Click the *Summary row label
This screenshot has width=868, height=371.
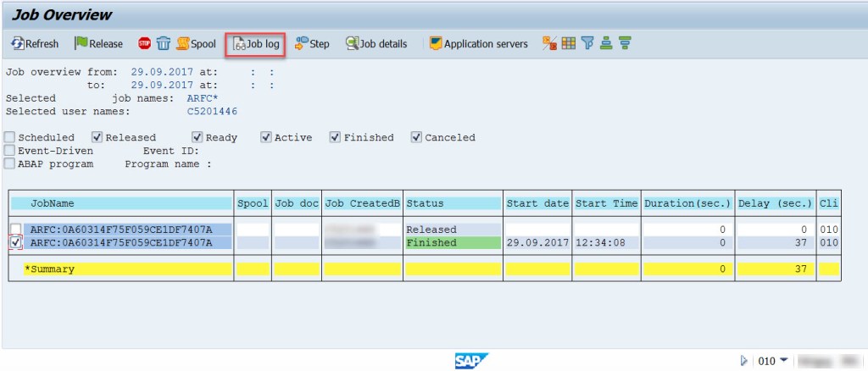(x=49, y=269)
